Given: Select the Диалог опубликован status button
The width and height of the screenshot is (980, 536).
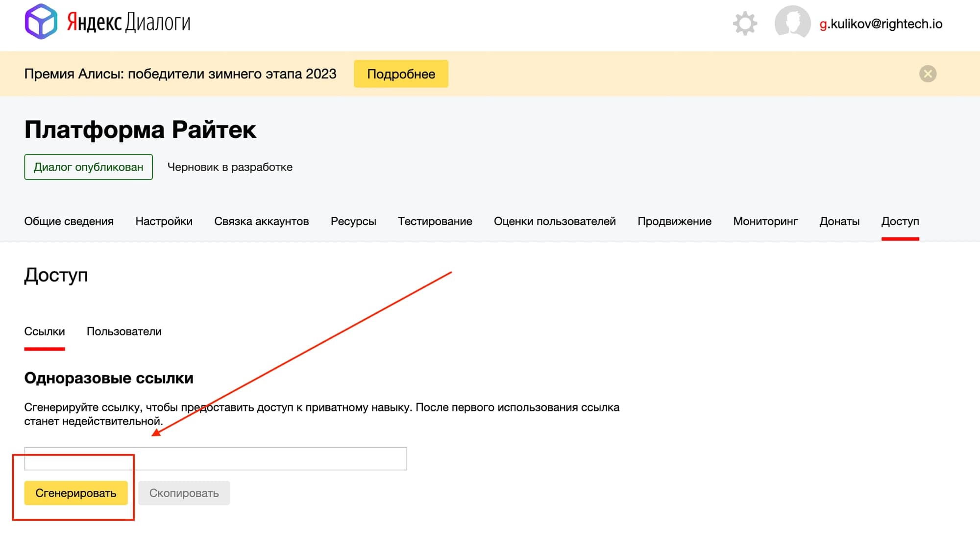Looking at the screenshot, I should click(88, 167).
